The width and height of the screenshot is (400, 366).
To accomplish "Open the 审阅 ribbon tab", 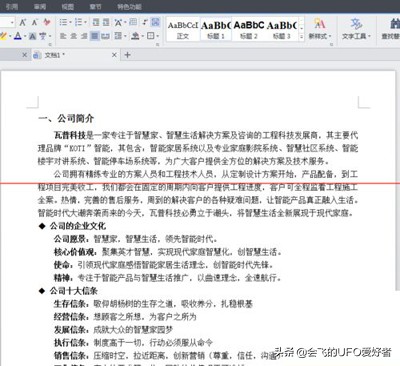I will [40, 7].
